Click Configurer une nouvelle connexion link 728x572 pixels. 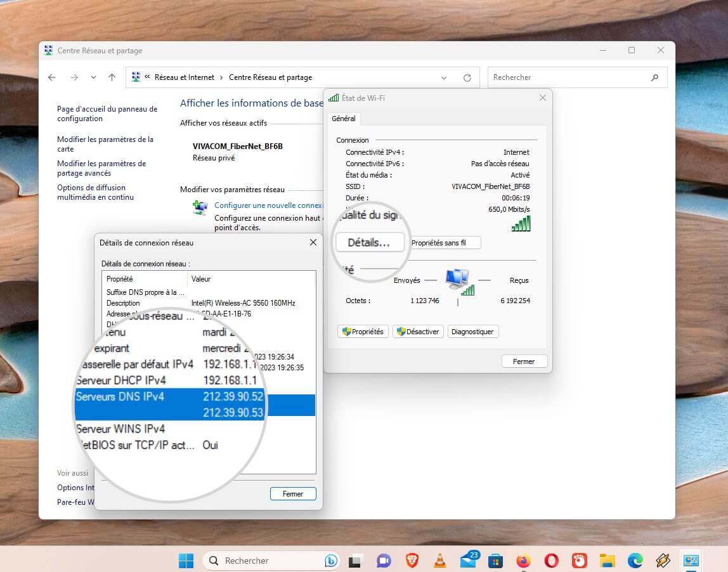[268, 205]
